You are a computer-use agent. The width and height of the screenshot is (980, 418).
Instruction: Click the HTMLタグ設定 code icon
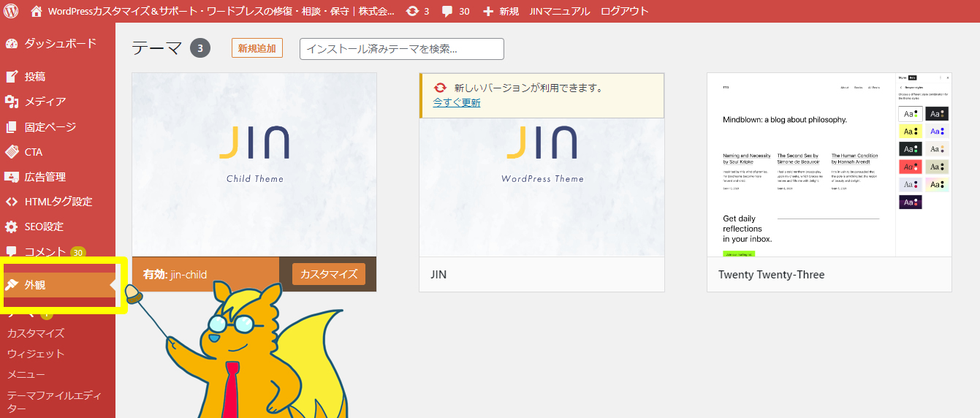click(x=11, y=202)
